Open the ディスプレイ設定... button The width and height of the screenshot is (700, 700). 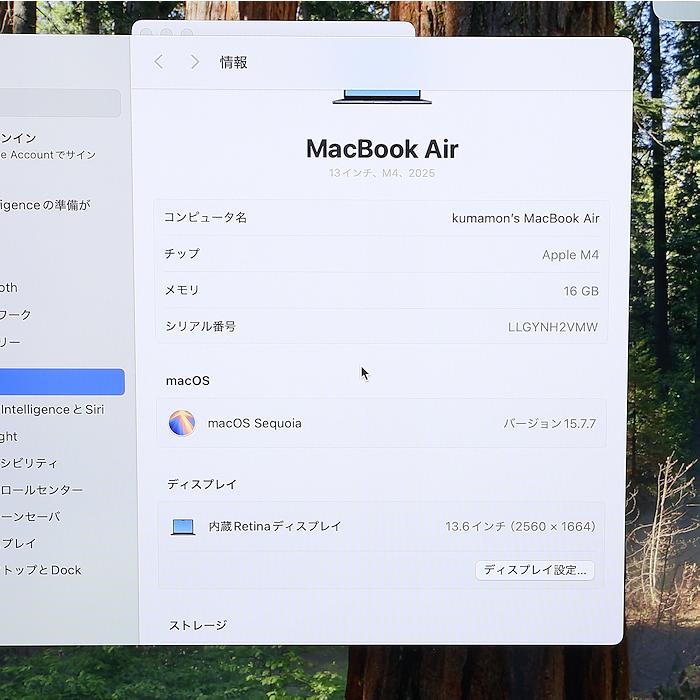pos(535,570)
